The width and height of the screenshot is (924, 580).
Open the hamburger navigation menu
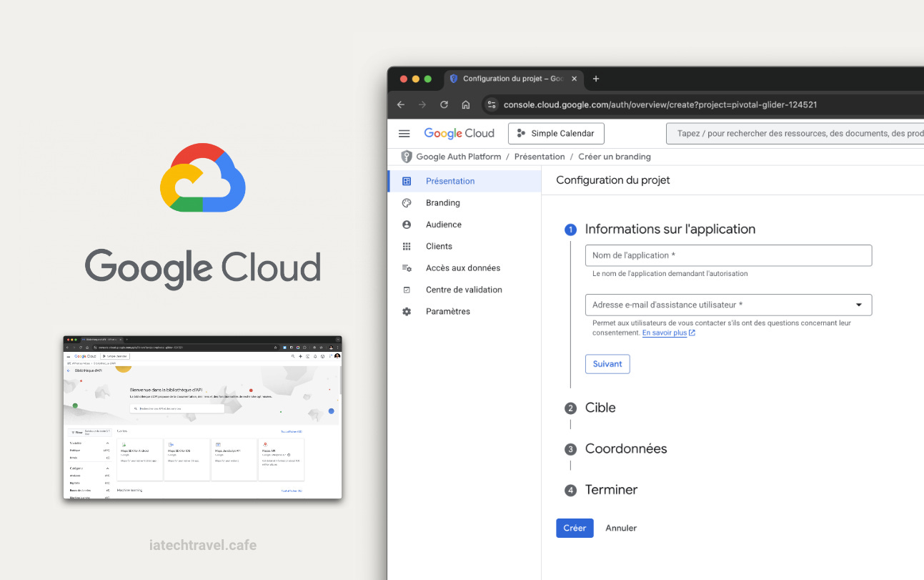[404, 134]
